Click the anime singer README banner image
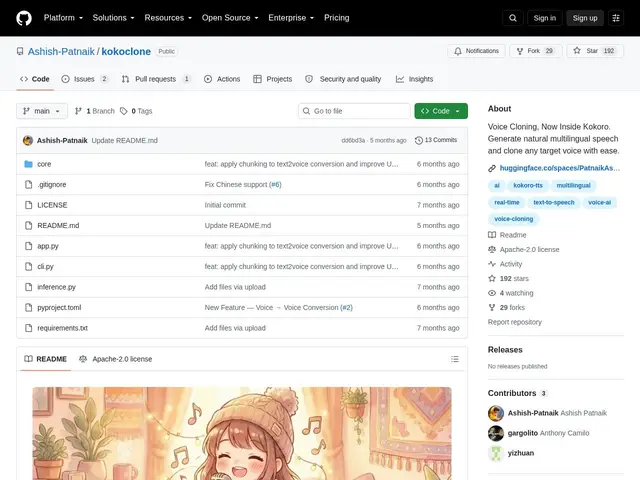The width and height of the screenshot is (640, 480). pos(242,433)
